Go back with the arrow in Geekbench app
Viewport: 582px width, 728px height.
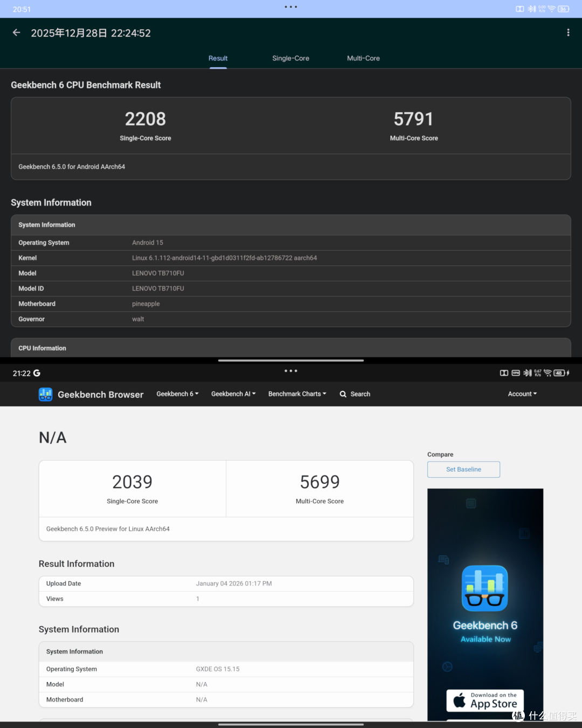[x=17, y=33]
